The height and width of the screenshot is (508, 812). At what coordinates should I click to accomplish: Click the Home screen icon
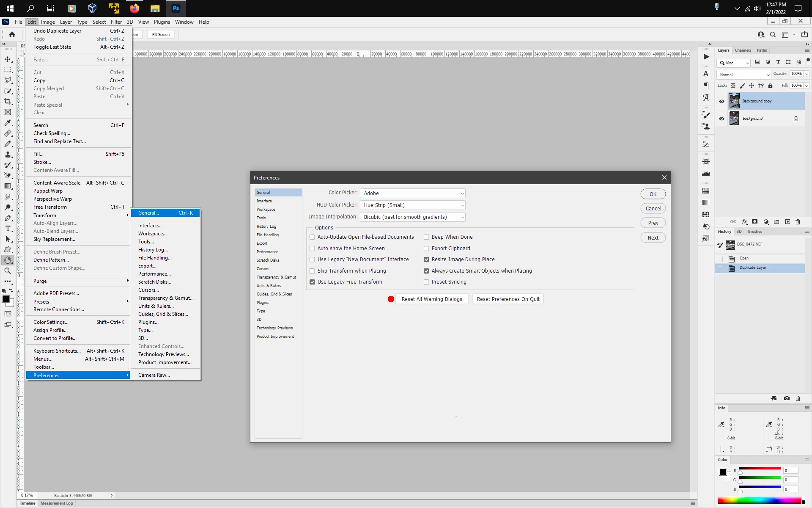(12, 35)
